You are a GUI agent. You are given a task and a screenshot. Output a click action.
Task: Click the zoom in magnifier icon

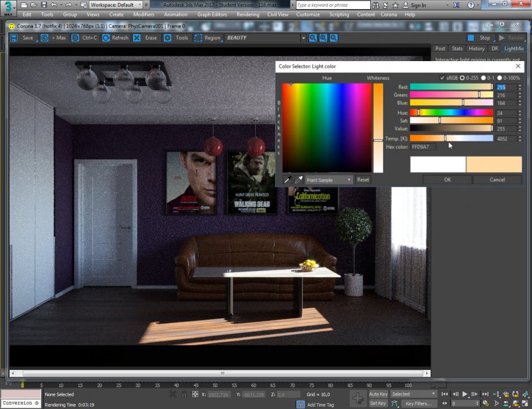tap(313, 38)
